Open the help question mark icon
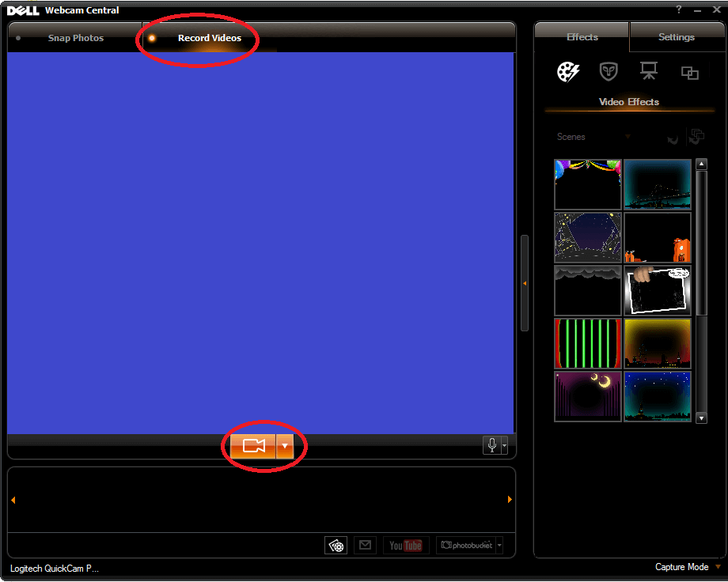The height and width of the screenshot is (582, 728). tap(679, 9)
